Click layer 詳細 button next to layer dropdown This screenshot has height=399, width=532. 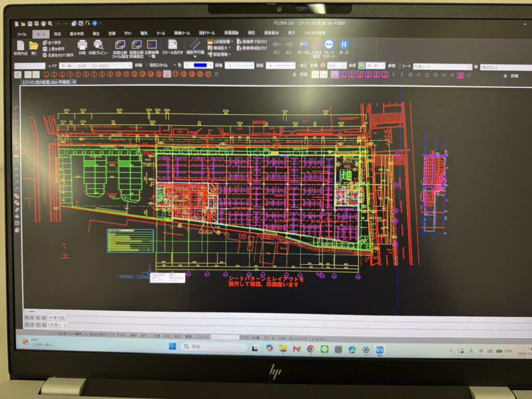pyautogui.click(x=138, y=65)
